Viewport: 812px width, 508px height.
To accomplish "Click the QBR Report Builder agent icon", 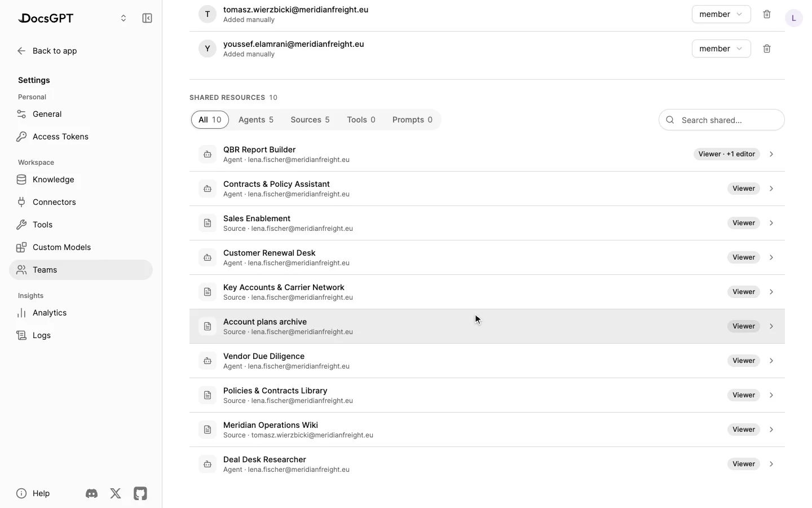I will click(208, 154).
